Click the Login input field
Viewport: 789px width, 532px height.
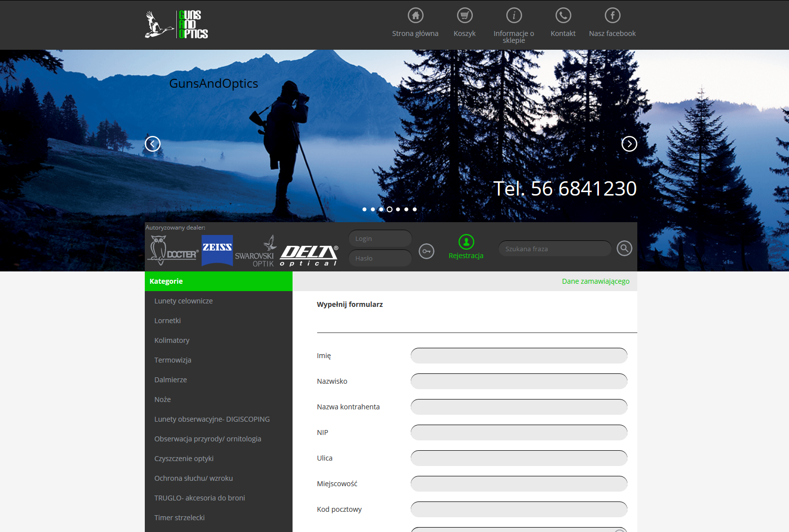tap(380, 238)
